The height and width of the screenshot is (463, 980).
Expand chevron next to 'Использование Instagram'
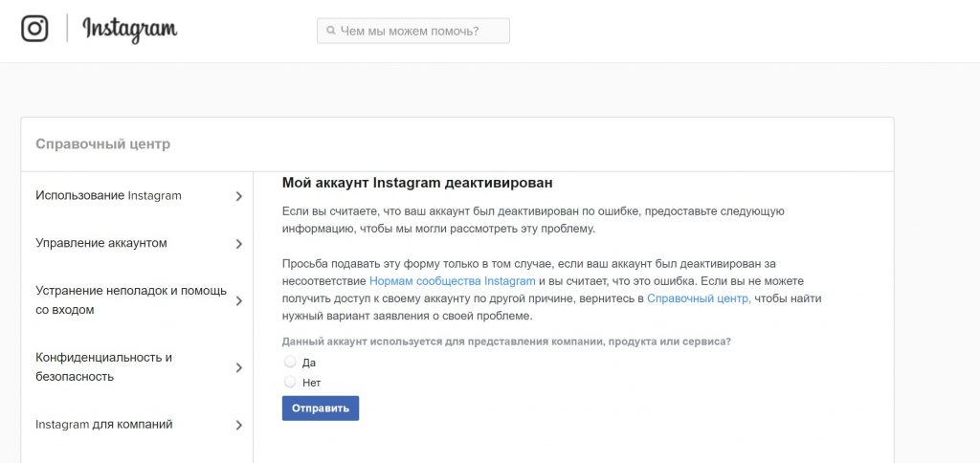pos(238,196)
